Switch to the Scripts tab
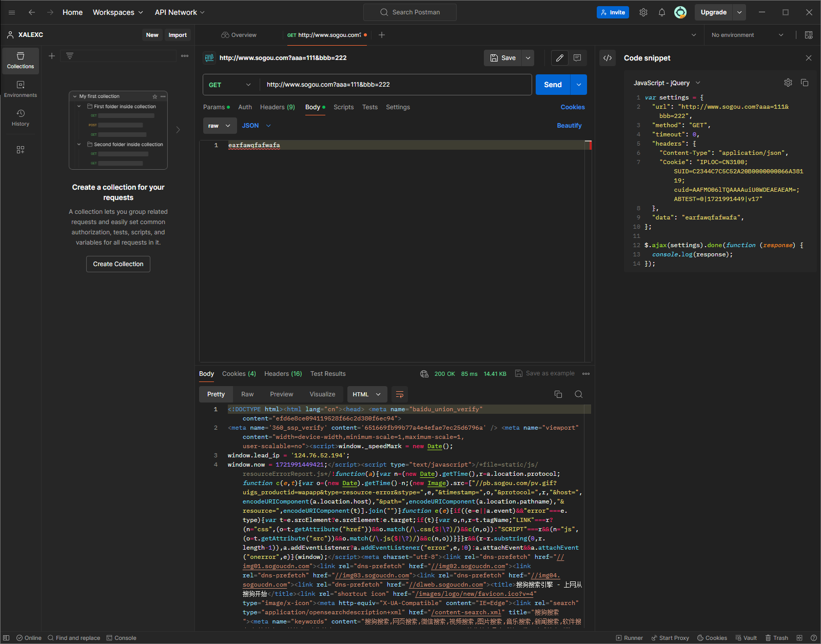Viewport: 821px width, 644px height. point(344,107)
